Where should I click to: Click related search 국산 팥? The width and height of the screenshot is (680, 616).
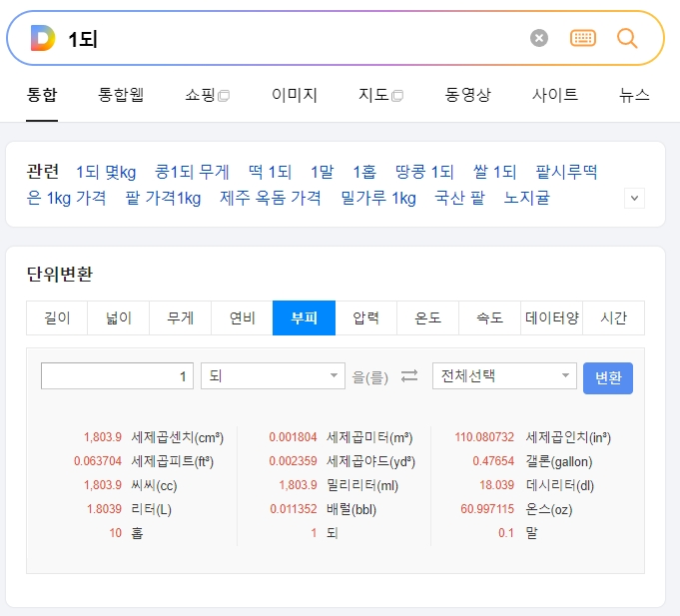click(x=459, y=198)
